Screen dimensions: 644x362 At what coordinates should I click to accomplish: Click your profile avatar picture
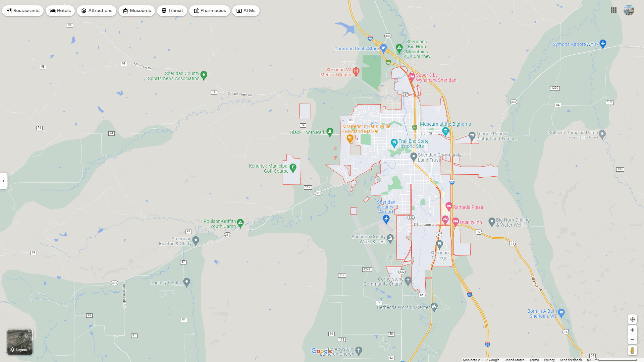629,10
